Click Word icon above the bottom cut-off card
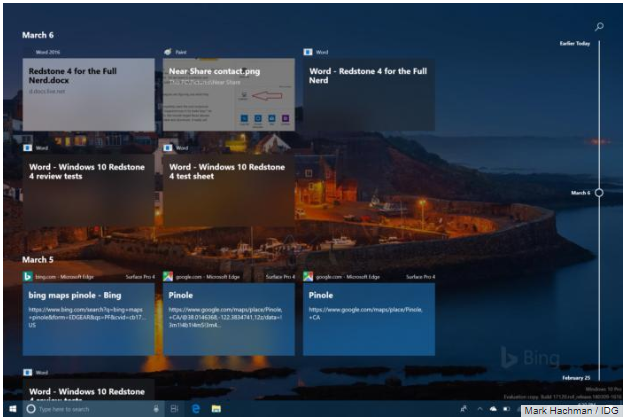Image resolution: width=626 pixels, height=420 pixels. point(28,372)
